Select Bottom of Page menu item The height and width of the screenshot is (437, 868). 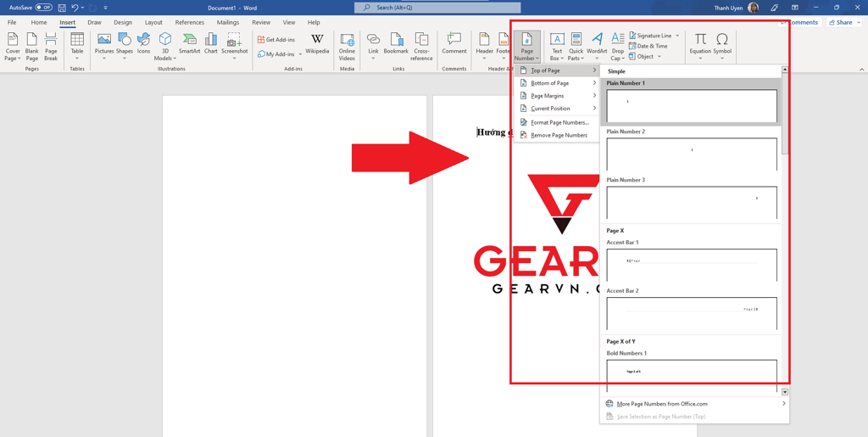[x=557, y=83]
